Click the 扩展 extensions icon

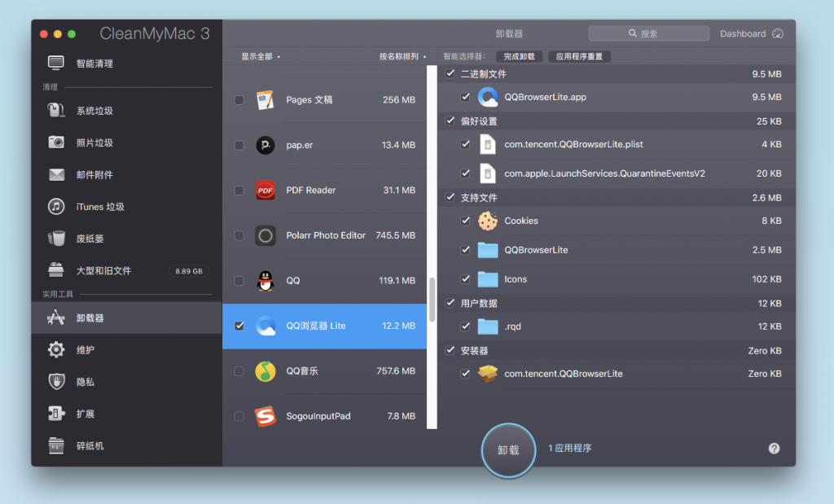56,414
